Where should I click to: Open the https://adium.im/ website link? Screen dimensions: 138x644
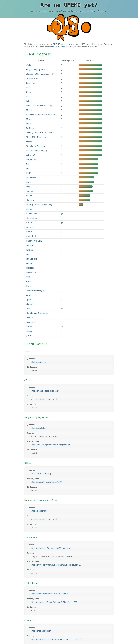pos(38,362)
